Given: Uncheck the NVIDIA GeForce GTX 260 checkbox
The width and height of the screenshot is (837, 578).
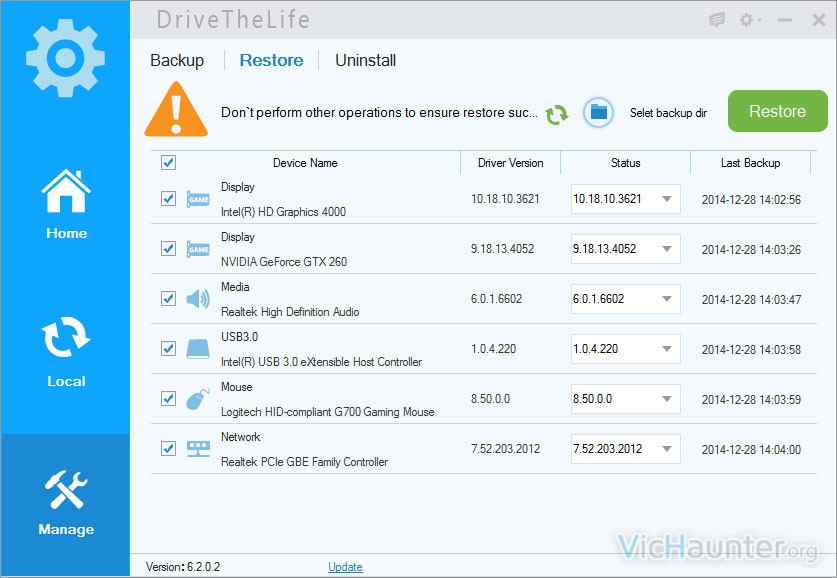Looking at the screenshot, I should point(168,249).
